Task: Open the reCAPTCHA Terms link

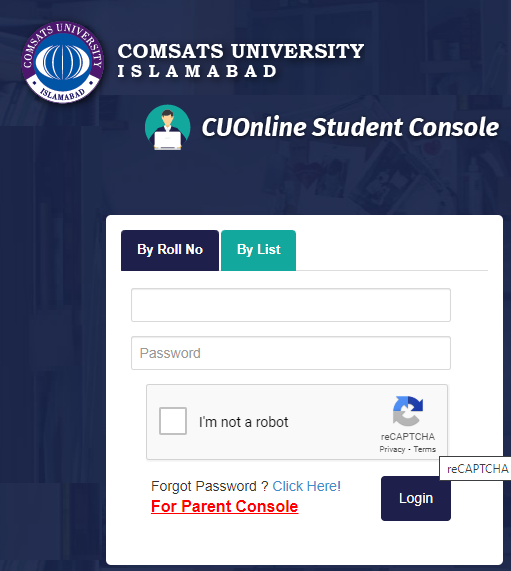Action: pos(425,449)
